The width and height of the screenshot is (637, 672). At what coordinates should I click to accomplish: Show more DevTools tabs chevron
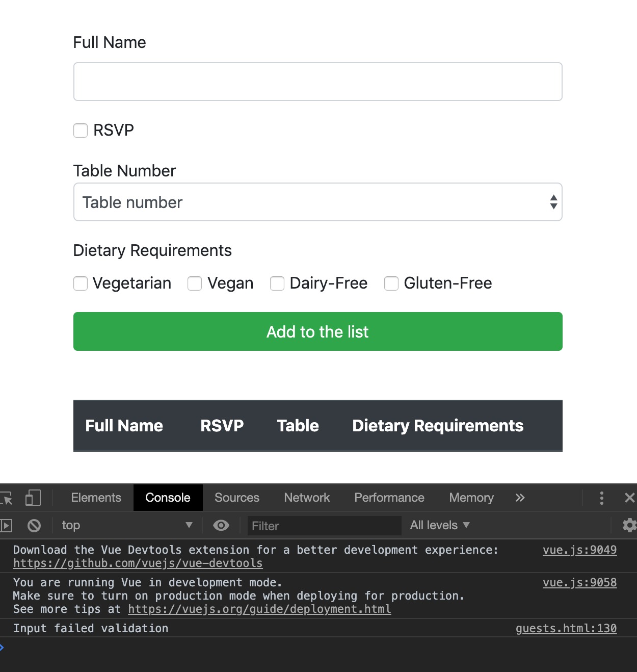pyautogui.click(x=520, y=498)
